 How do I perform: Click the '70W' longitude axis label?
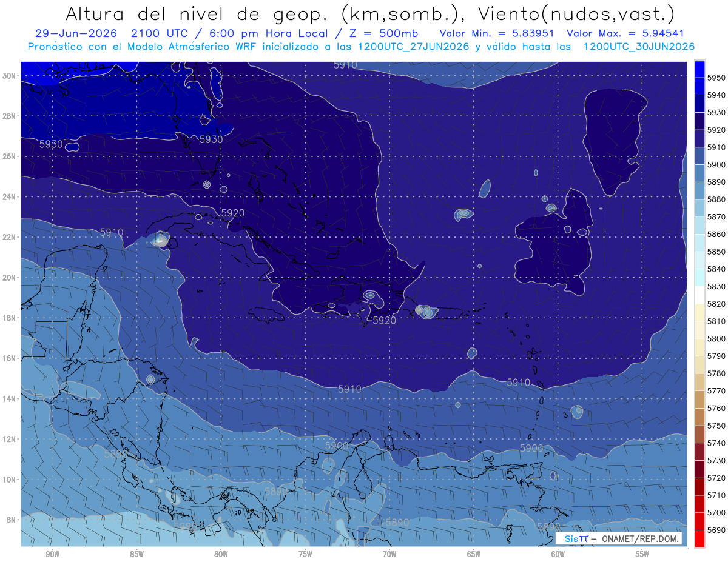pyautogui.click(x=389, y=554)
